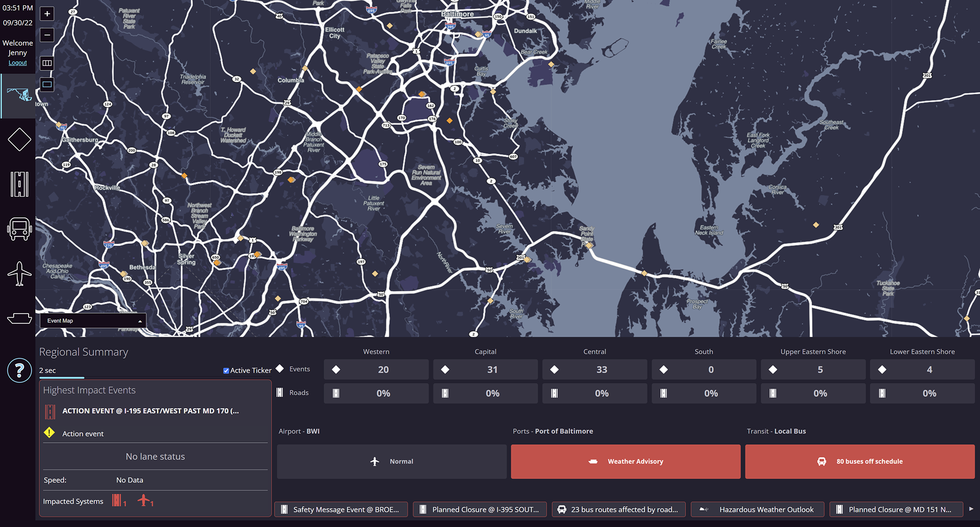Select South region events count 0
Screen dimensions: 980x527
pyautogui.click(x=704, y=369)
